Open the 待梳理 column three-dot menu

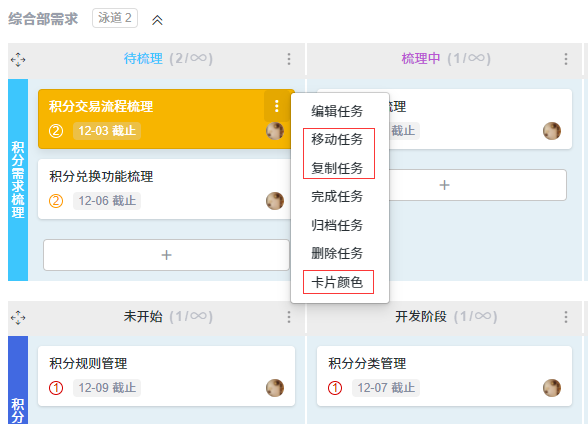tap(288, 59)
